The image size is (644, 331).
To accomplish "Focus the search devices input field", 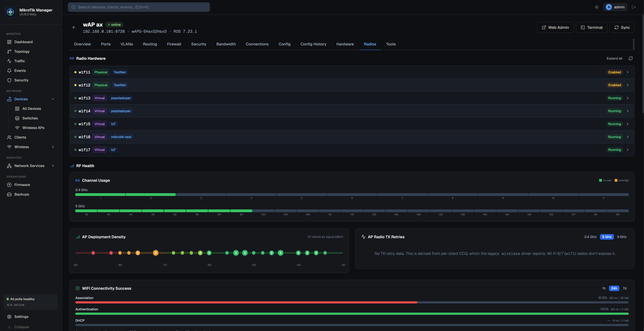I will pyautogui.click(x=139, y=7).
